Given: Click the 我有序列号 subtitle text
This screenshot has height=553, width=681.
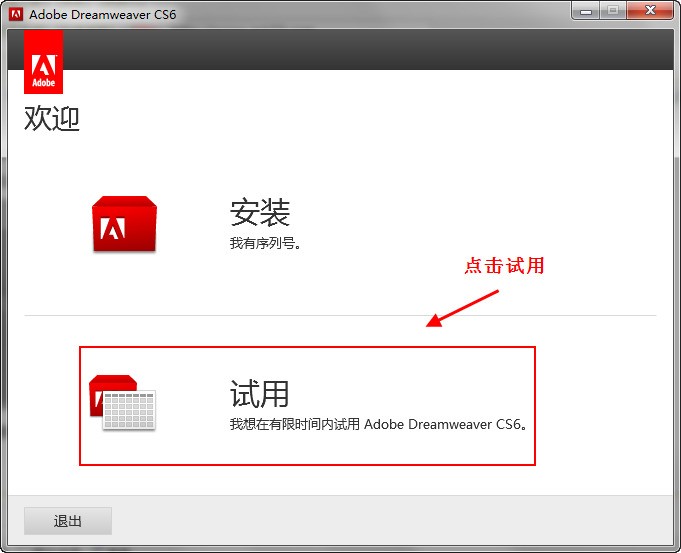Looking at the screenshot, I should [x=264, y=243].
